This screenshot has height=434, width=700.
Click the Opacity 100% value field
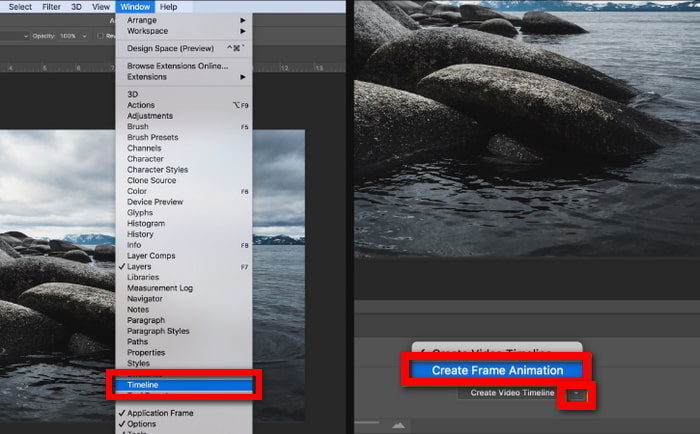pos(68,36)
